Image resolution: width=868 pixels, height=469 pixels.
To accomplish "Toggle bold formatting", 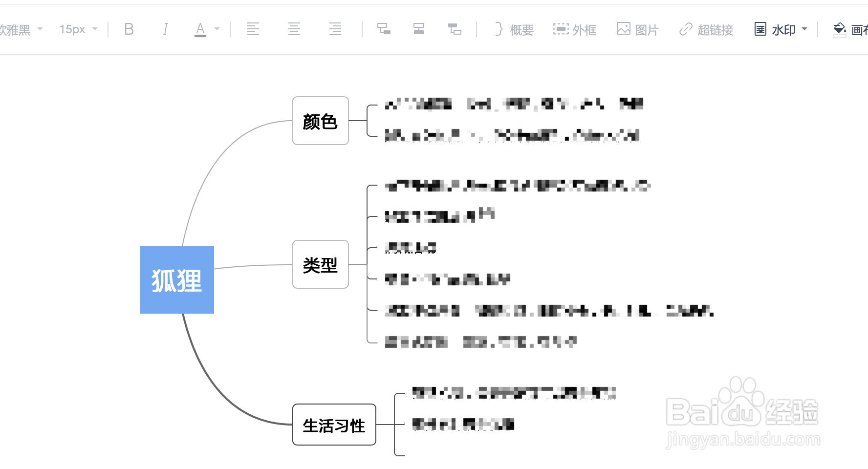I will pyautogui.click(x=129, y=29).
